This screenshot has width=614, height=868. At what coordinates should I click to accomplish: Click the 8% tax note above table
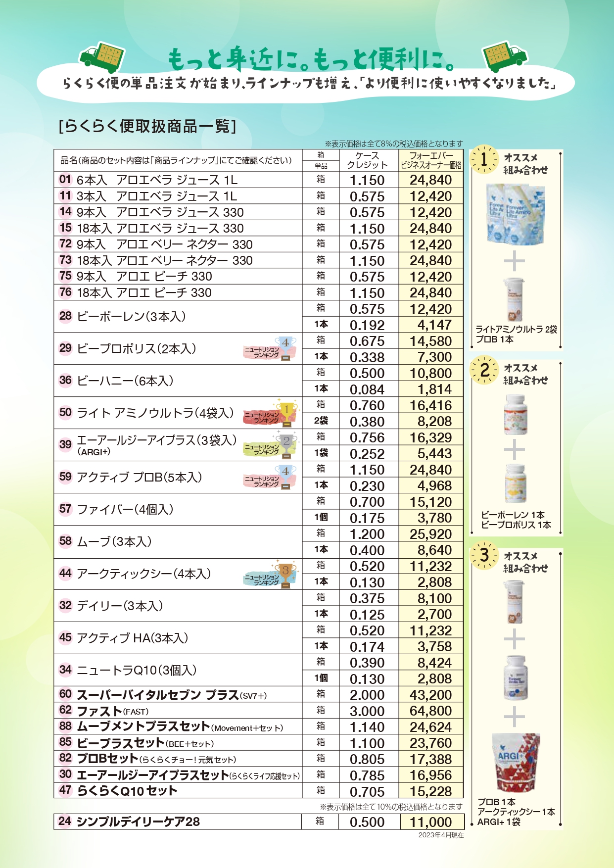click(x=394, y=144)
